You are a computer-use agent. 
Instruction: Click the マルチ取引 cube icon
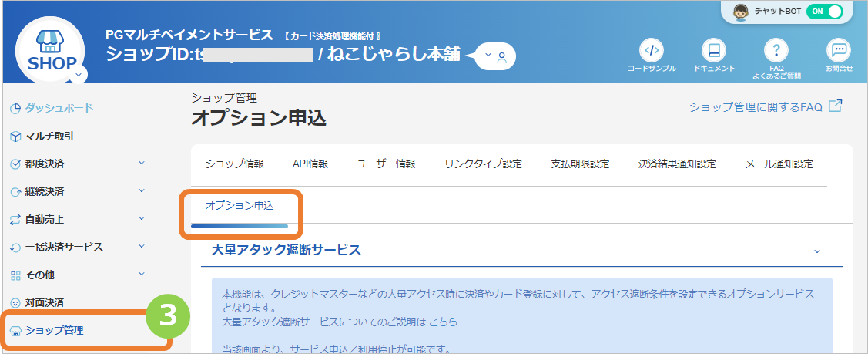coord(15,137)
